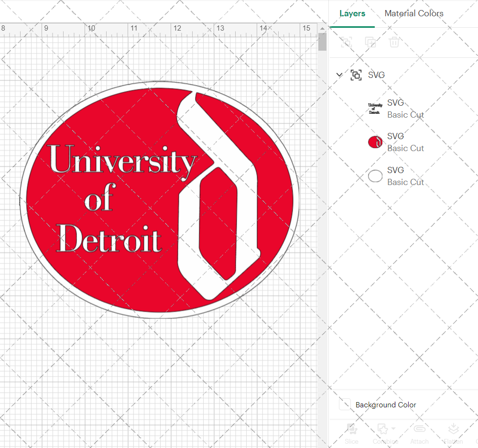This screenshot has width=478, height=448.
Task: Open the Material Colors tab
Action: pos(413,13)
